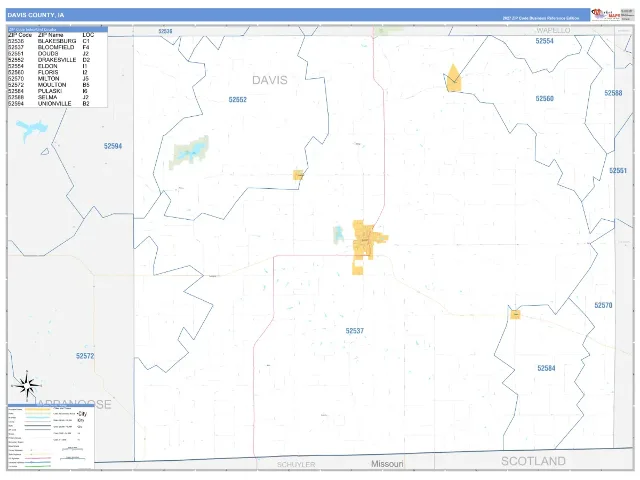Click the BLAKESBURG row in the ZIP index
The image size is (640, 480).
coord(51,41)
